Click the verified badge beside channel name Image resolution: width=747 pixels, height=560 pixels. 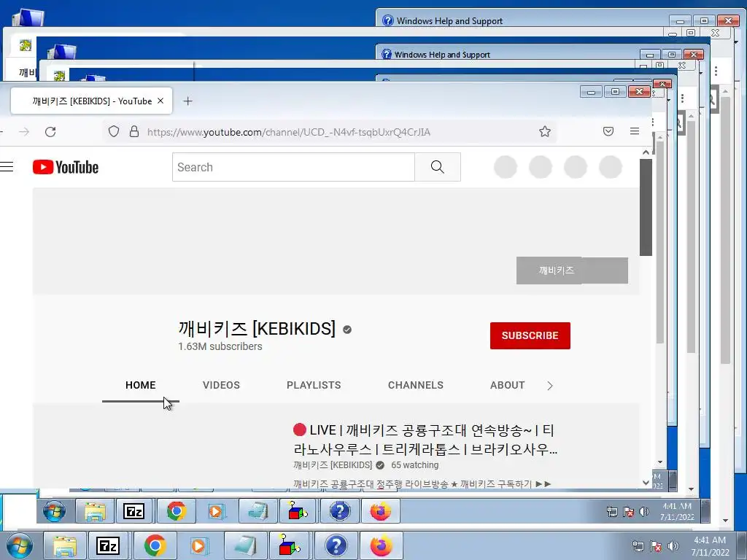pyautogui.click(x=347, y=330)
